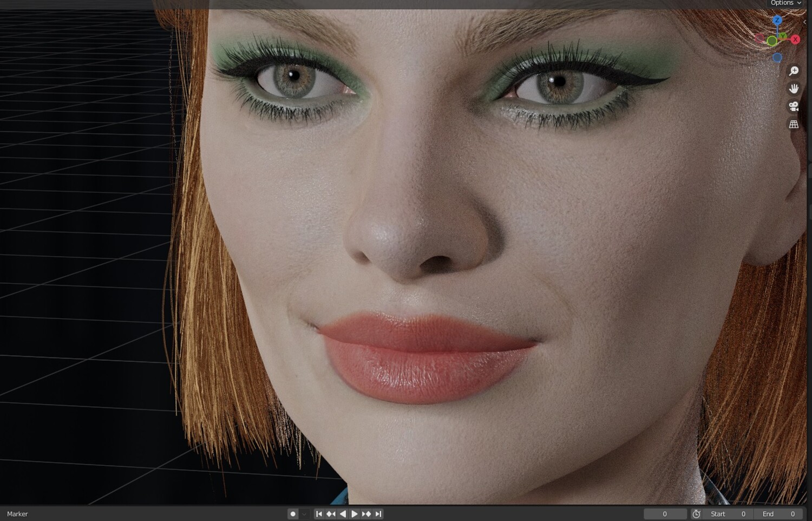Click the End frame field
The height and width of the screenshot is (521, 812).
point(778,514)
